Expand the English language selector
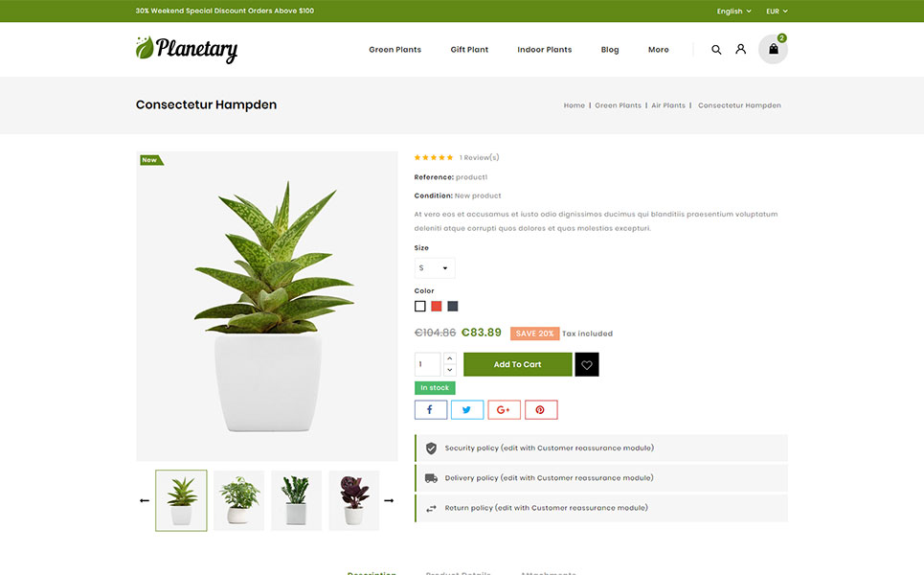Screen dimensions: 924x575 click(x=733, y=11)
